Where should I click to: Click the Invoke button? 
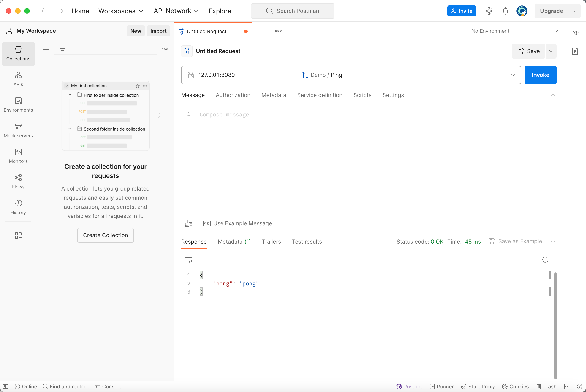tap(540, 75)
